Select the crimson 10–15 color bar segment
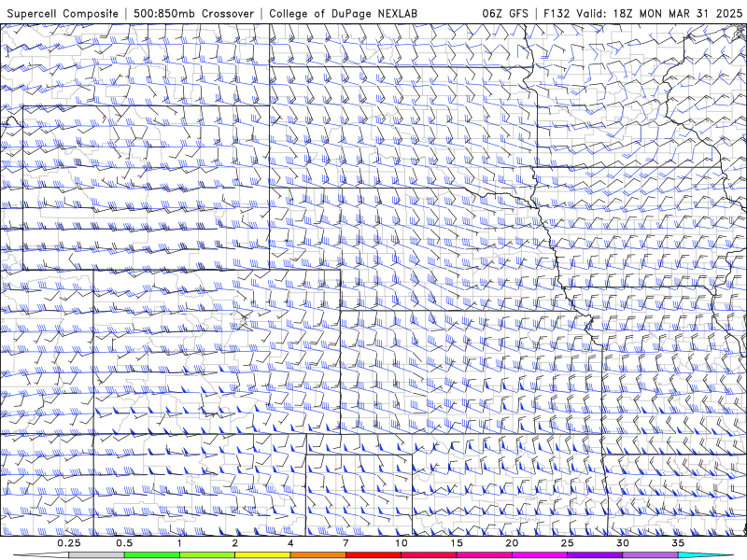 [429, 555]
